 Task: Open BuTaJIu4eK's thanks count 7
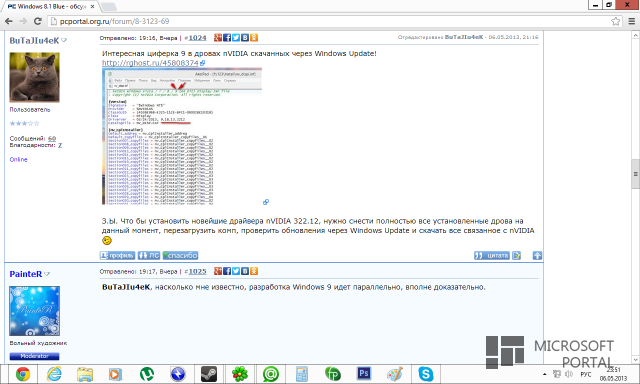[60, 145]
